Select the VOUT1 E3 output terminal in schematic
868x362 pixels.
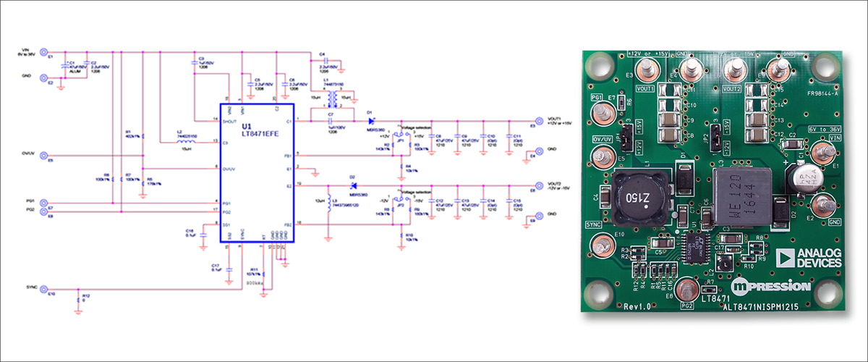point(538,120)
